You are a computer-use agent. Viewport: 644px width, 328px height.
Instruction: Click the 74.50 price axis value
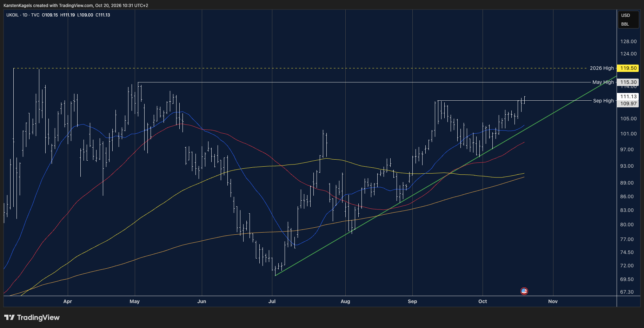(627, 252)
